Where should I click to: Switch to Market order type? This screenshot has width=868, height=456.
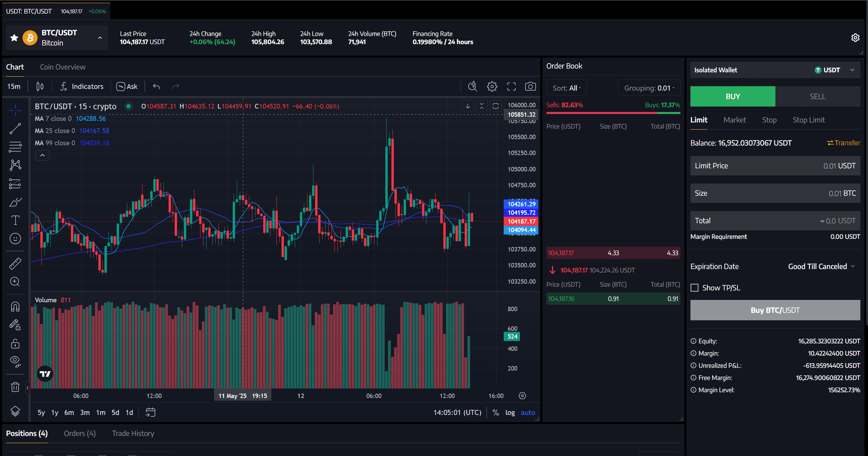[x=735, y=120]
